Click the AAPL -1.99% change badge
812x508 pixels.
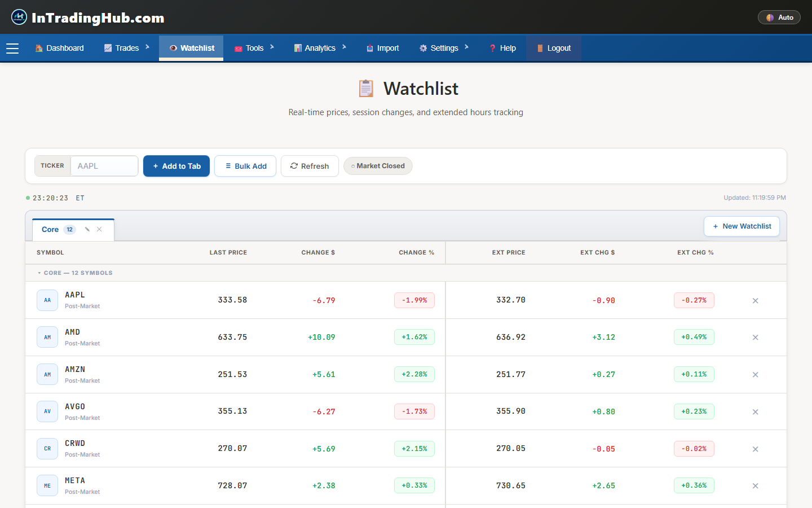point(414,300)
